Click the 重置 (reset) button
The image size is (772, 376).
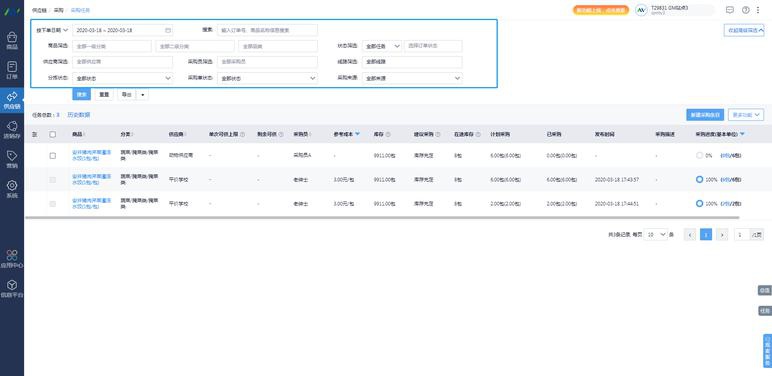(104, 94)
